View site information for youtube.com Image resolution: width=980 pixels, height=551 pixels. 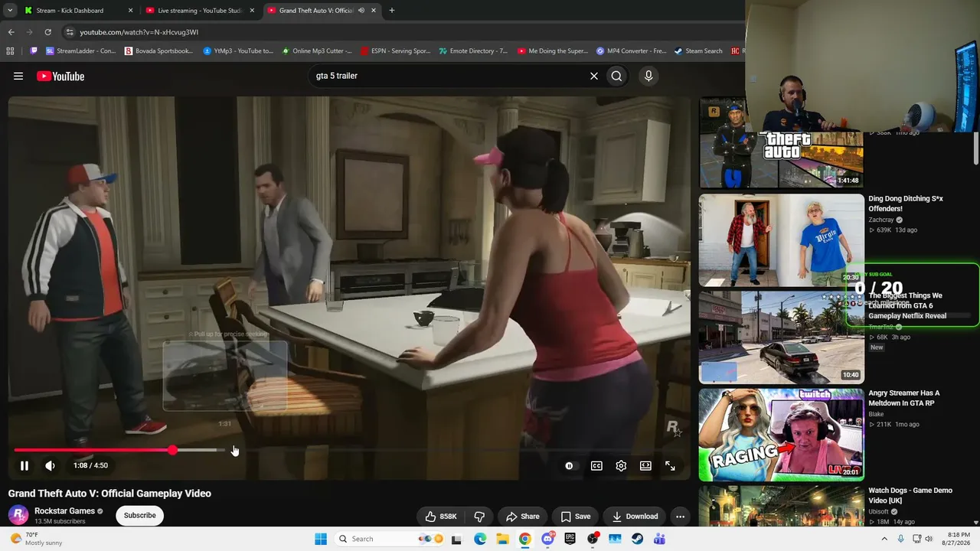coord(70,32)
